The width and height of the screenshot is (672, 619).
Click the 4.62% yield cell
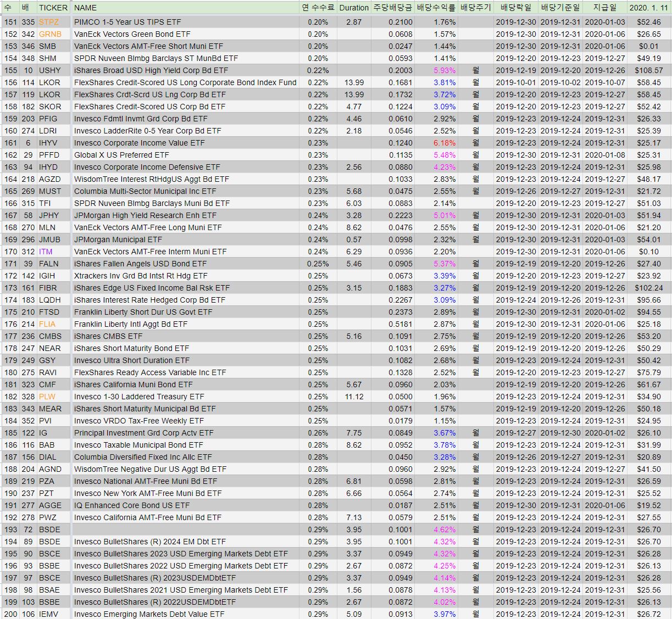click(x=436, y=529)
